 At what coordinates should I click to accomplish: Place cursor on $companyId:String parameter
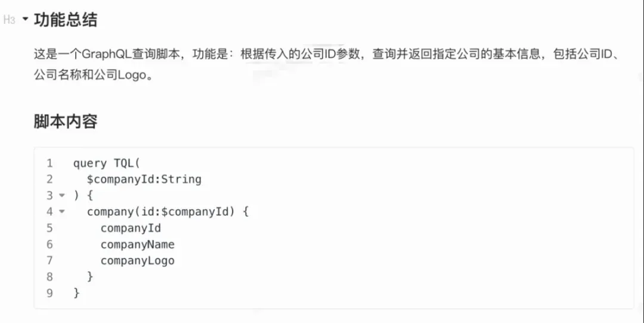(144, 179)
